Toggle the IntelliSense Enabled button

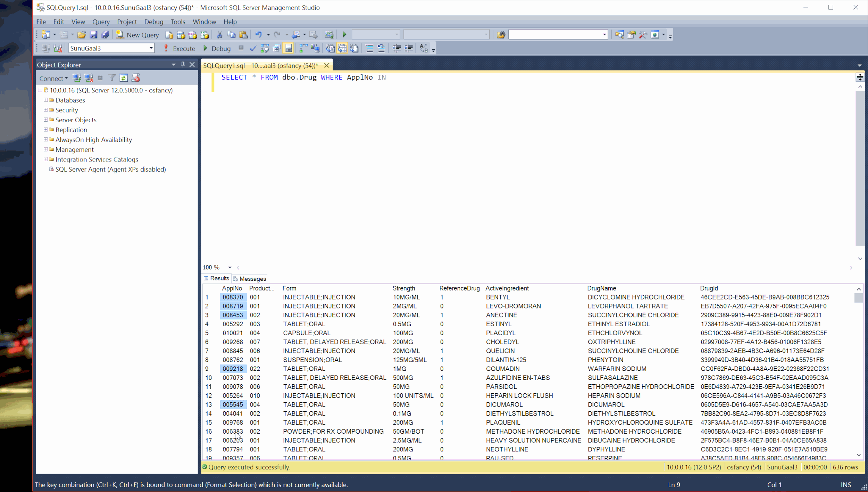[289, 48]
